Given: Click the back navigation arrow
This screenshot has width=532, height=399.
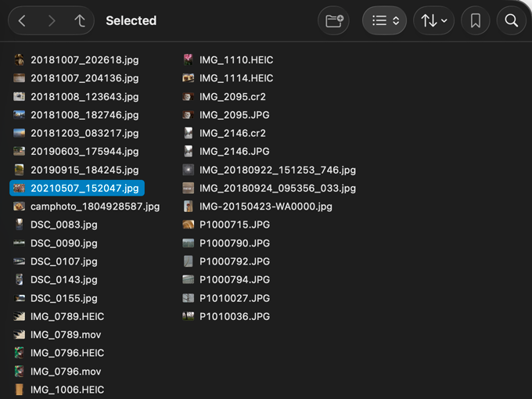Looking at the screenshot, I should [x=22, y=21].
